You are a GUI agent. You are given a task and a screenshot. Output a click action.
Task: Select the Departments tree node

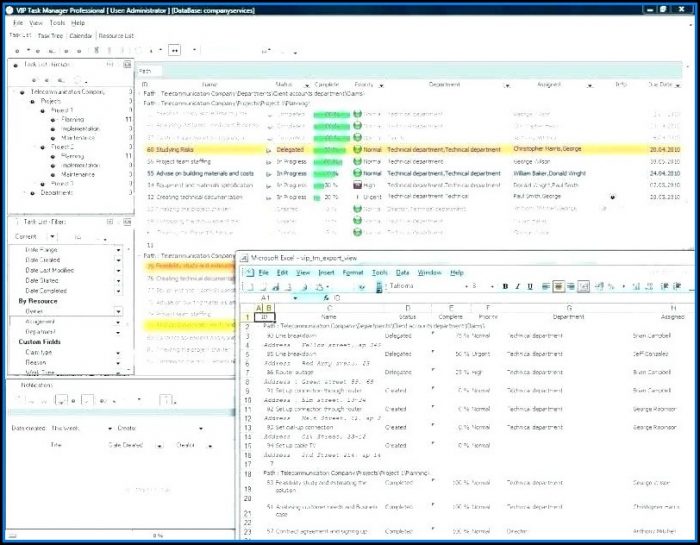point(57,193)
